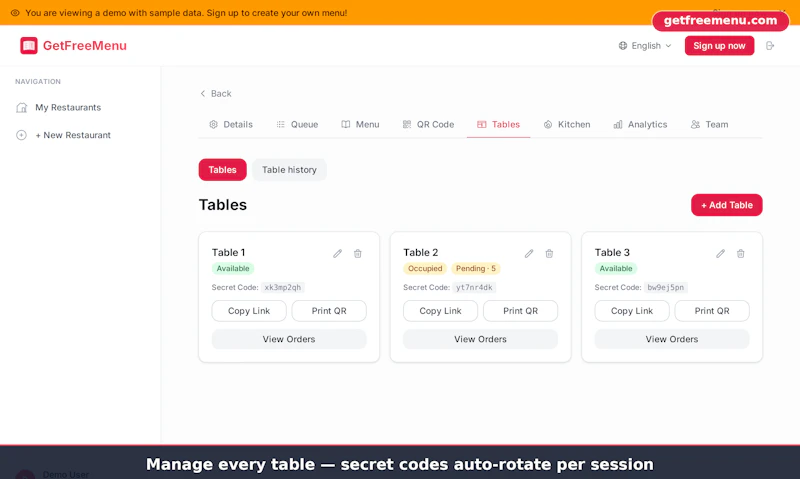Image resolution: width=800 pixels, height=479 pixels.
Task: Click the logout icon beside Sign up now
Action: [x=770, y=46]
